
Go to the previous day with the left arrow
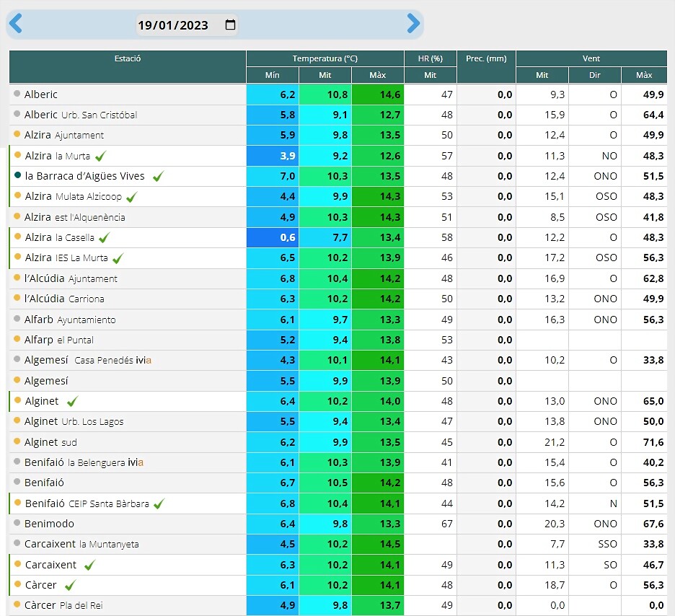click(15, 23)
